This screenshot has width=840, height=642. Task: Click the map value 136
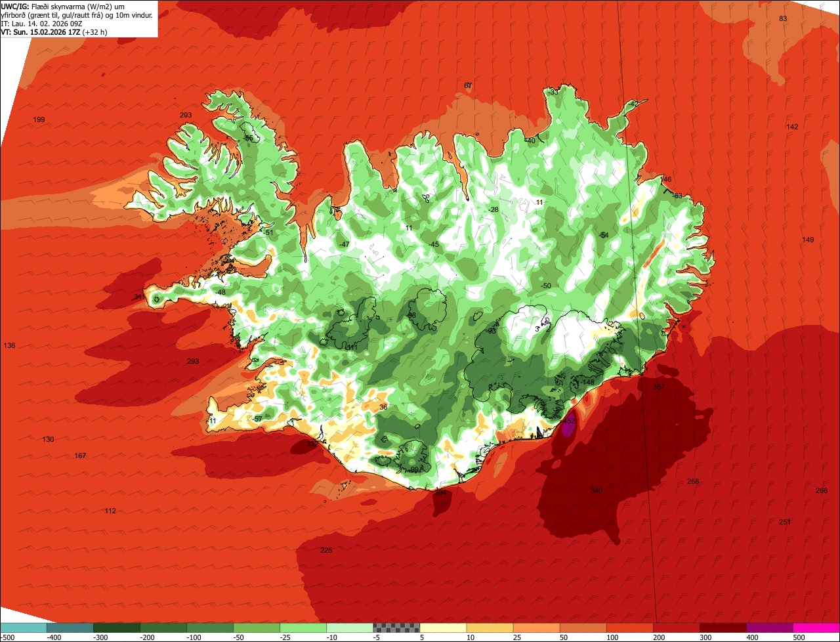tap(9, 345)
